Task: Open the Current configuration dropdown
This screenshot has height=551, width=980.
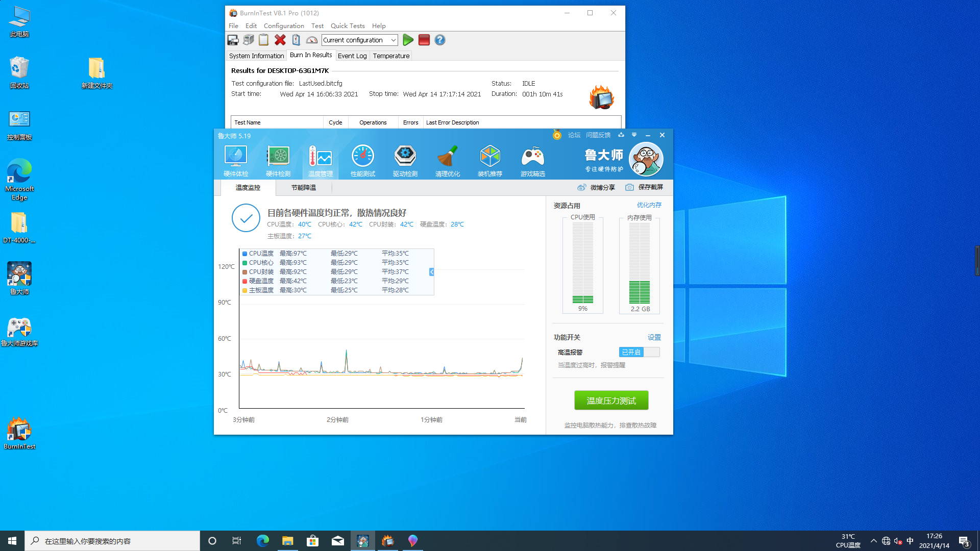Action: point(393,40)
